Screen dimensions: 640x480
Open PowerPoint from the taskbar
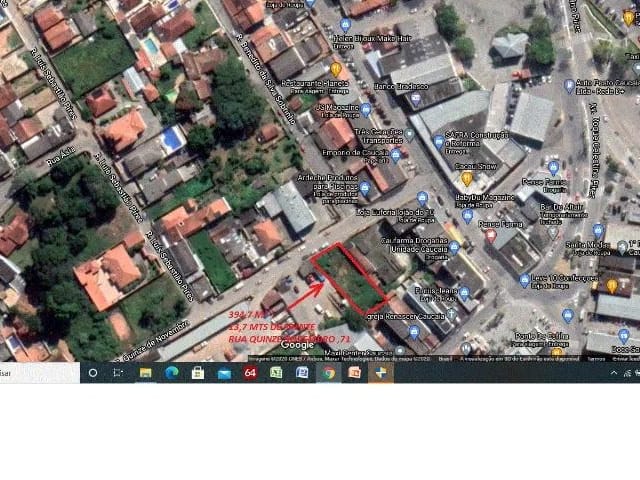click(354, 373)
